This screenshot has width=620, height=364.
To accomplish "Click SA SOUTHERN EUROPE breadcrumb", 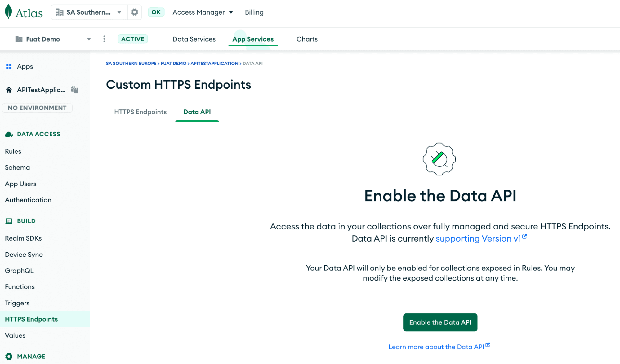I will pos(131,63).
